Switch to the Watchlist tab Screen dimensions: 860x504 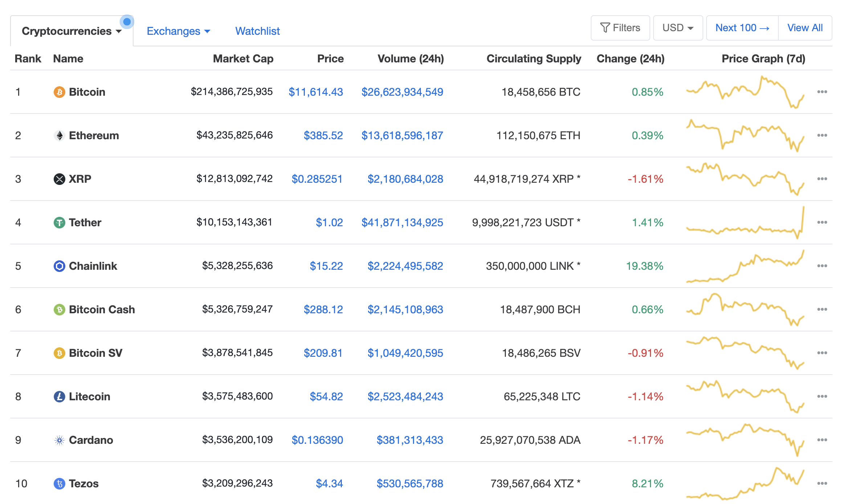[x=257, y=31]
